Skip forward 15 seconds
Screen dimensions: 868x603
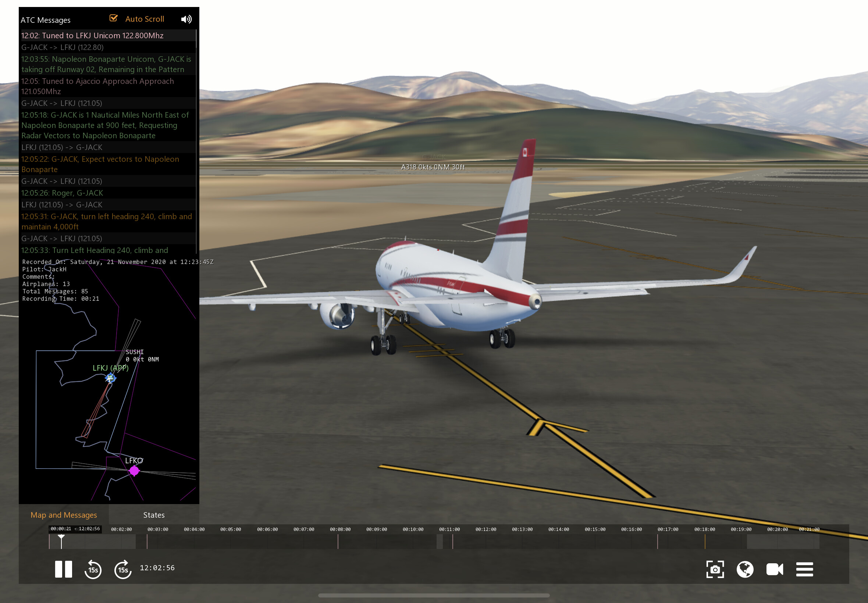pos(123,569)
